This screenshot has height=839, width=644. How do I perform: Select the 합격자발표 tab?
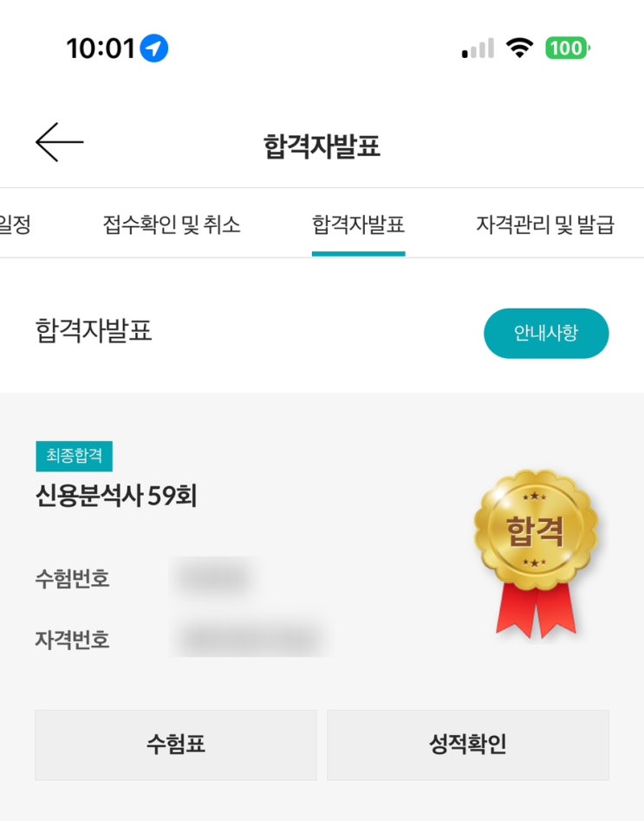pyautogui.click(x=358, y=224)
